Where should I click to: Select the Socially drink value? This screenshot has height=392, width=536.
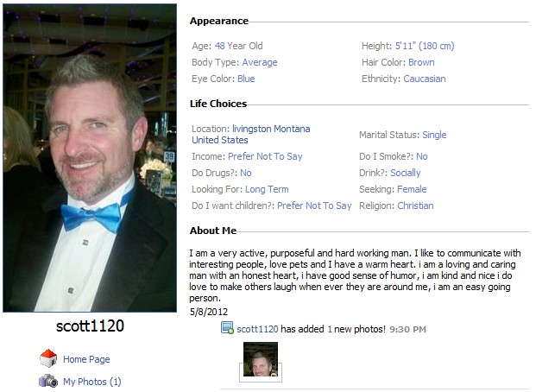click(x=406, y=173)
